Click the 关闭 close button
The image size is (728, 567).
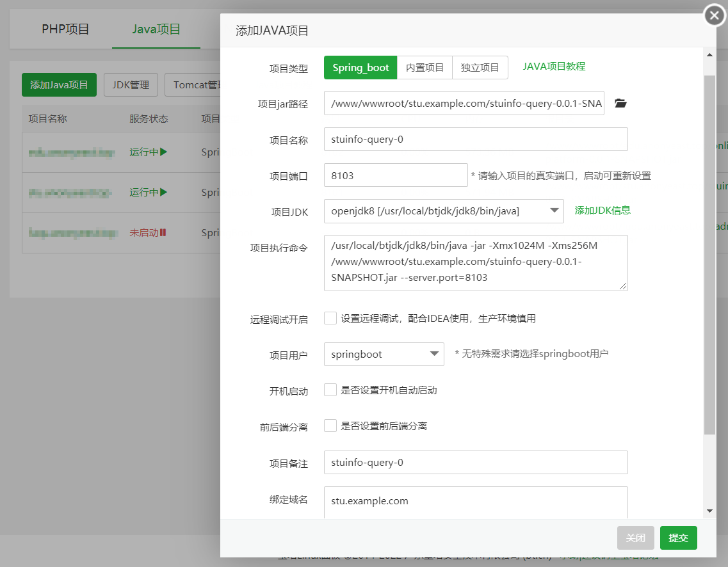point(635,538)
